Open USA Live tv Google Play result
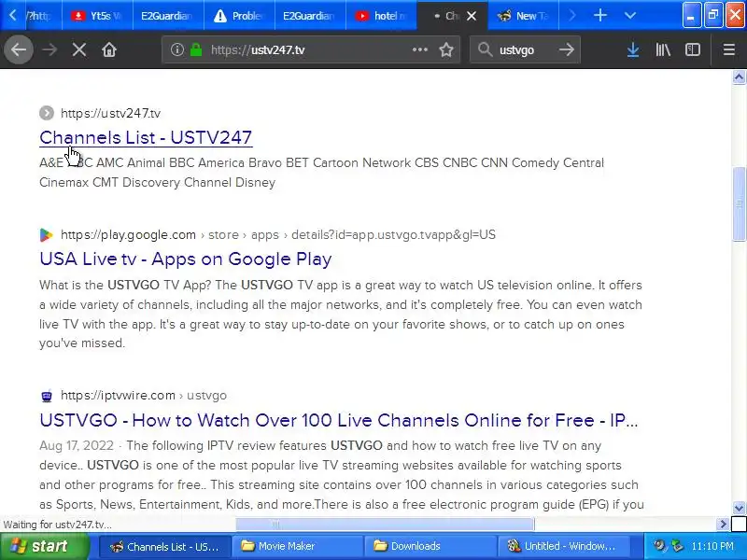747x560 pixels. pyautogui.click(x=185, y=259)
